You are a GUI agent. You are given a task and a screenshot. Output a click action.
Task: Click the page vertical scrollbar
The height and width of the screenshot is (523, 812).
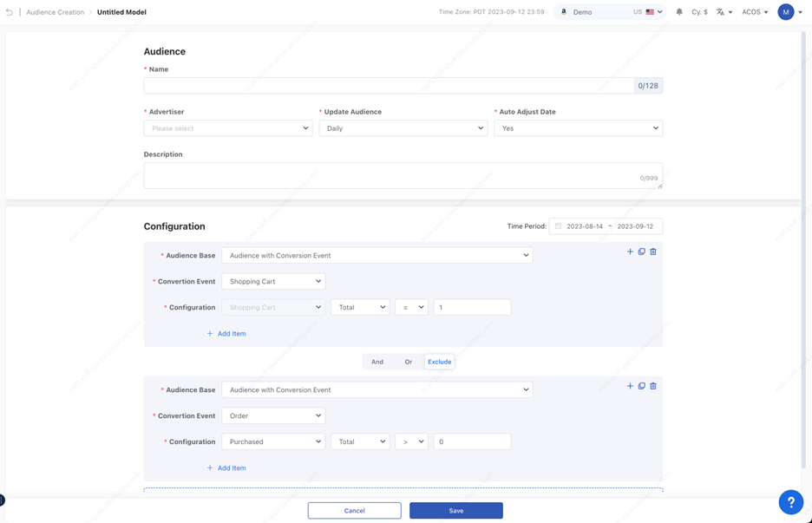click(x=803, y=249)
